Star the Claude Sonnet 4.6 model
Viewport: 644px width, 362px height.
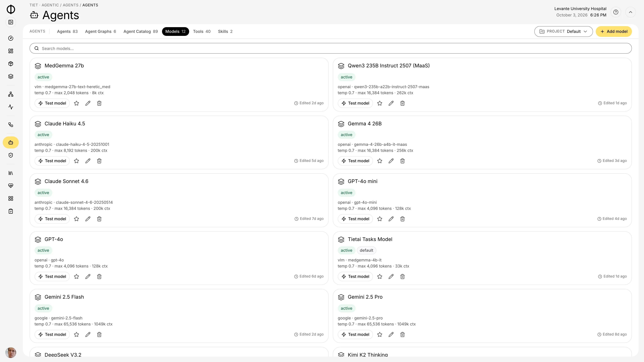click(x=76, y=219)
